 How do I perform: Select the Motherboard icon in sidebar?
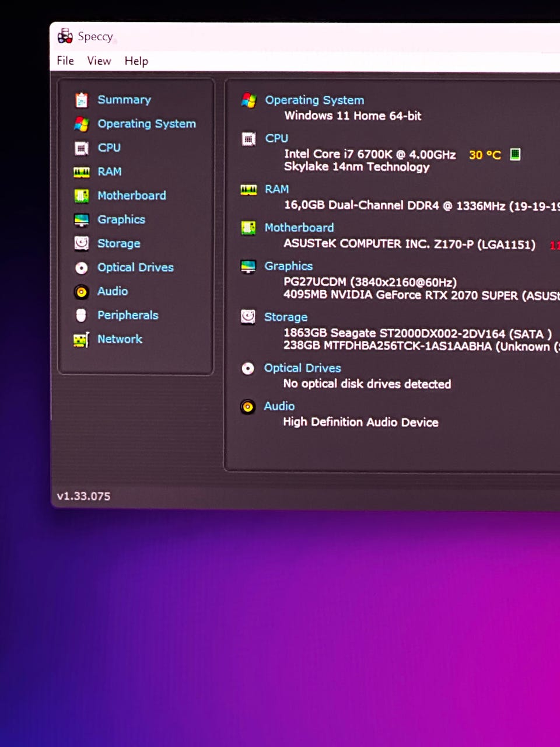pyautogui.click(x=82, y=196)
